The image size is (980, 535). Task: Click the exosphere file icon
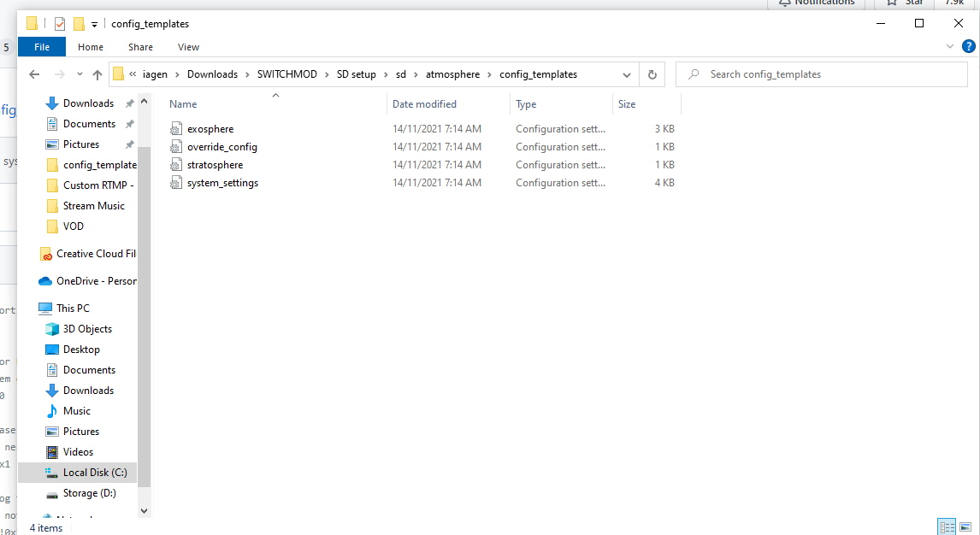176,129
